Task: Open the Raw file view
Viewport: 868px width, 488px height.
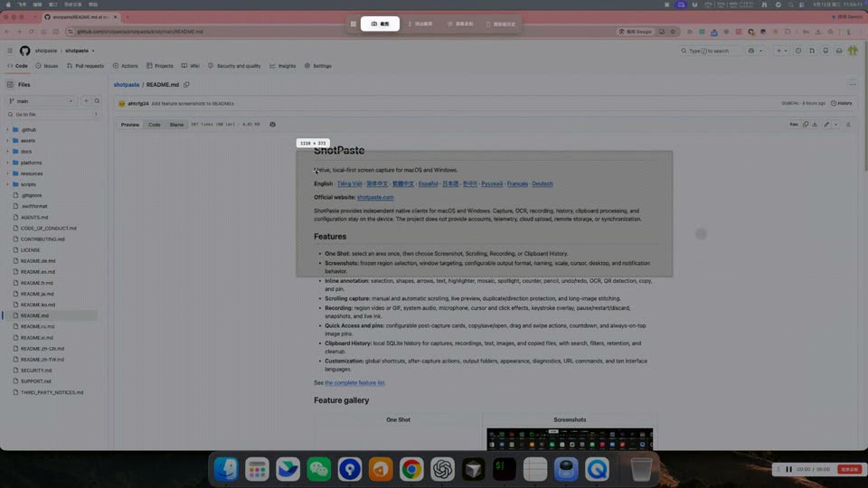Action: pos(794,125)
